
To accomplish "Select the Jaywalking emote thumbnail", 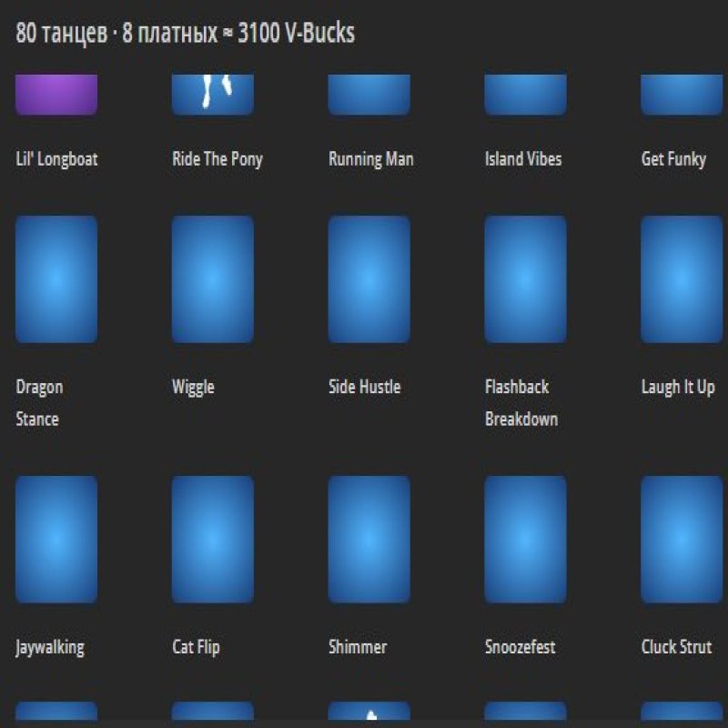I will pyautogui.click(x=56, y=540).
